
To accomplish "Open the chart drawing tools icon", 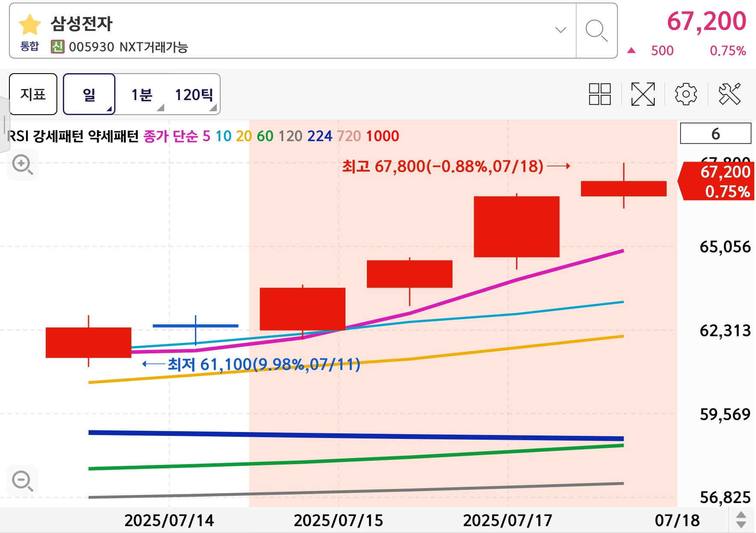I will click(x=729, y=94).
